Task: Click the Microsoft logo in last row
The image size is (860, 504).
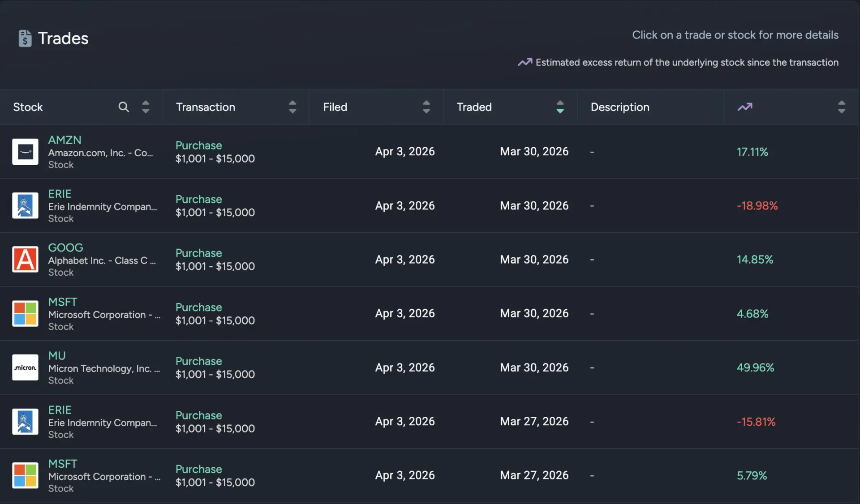Action: coord(25,475)
